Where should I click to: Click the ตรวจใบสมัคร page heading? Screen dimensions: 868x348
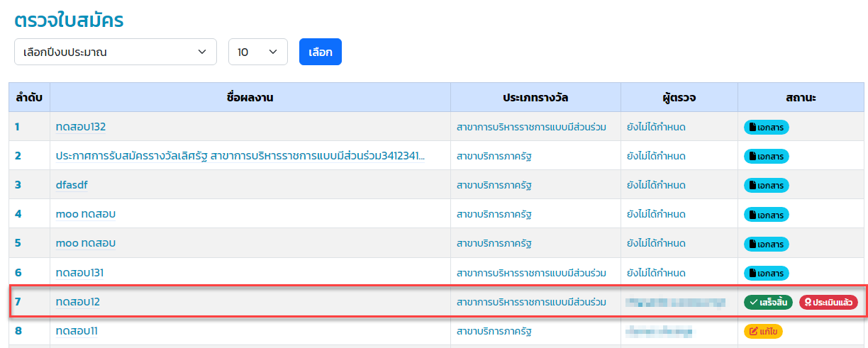pyautogui.click(x=69, y=19)
